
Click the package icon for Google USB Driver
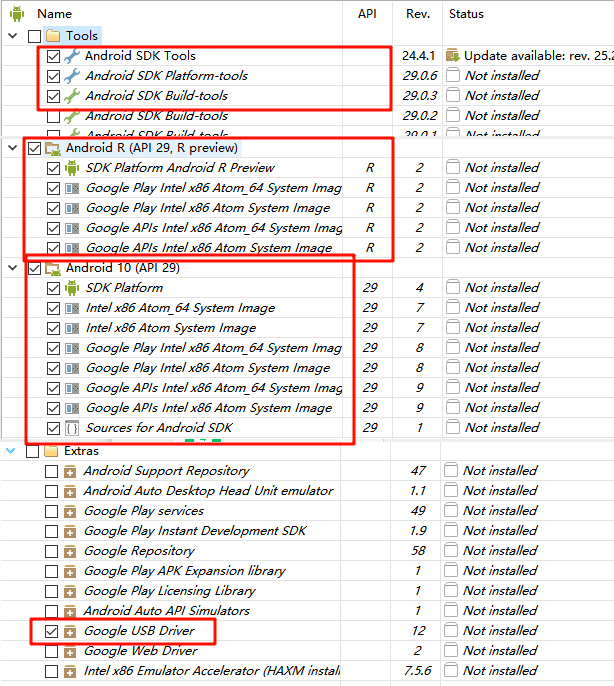pyautogui.click(x=70, y=631)
